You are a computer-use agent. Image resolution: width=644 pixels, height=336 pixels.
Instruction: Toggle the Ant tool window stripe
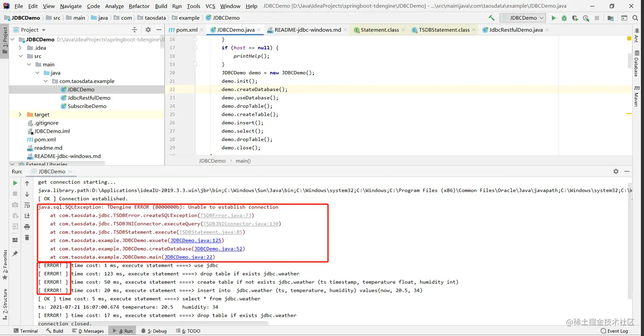pos(636,35)
